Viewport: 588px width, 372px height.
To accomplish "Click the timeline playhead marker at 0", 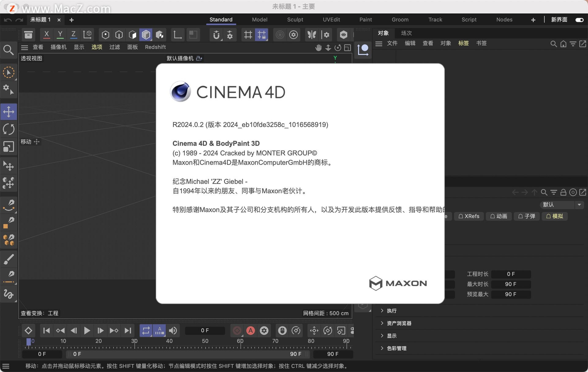I will click(x=28, y=342).
